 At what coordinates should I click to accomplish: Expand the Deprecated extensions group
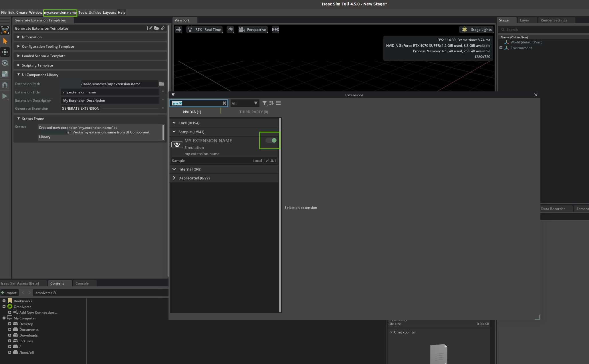174,178
